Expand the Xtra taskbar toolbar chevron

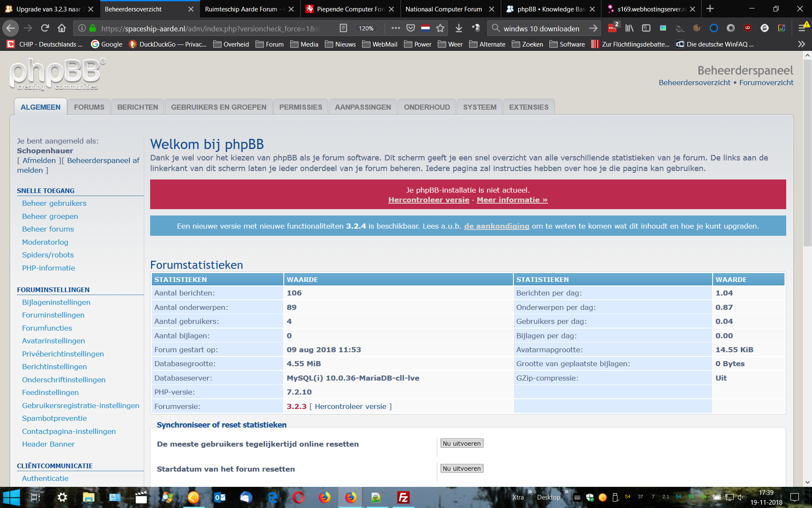(530, 492)
